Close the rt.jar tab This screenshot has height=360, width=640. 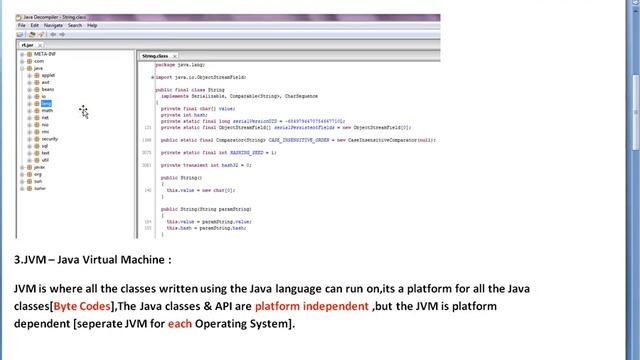tap(40, 45)
